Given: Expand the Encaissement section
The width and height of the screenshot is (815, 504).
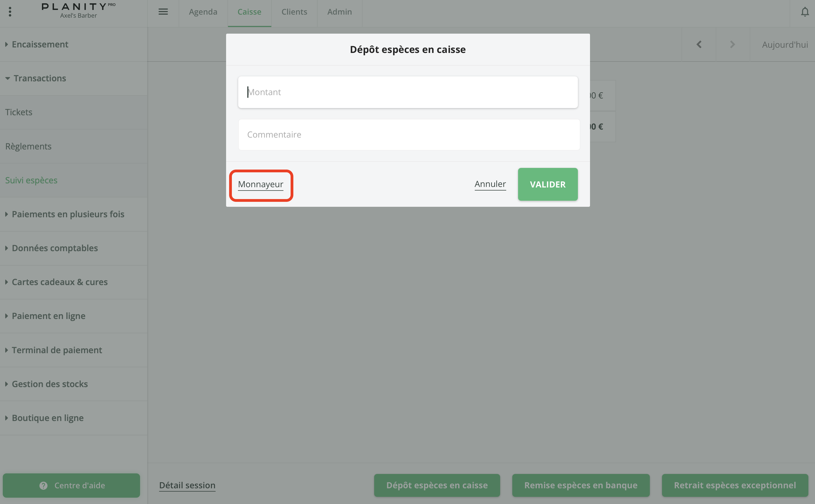Looking at the screenshot, I should [40, 44].
